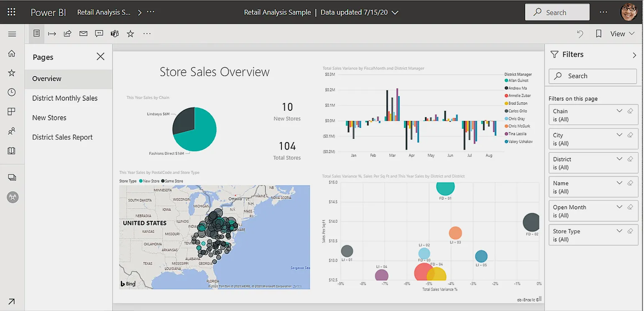Click the Retail Analysis breadcrumb link
Viewport: 644px width, 311px height.
tap(104, 13)
